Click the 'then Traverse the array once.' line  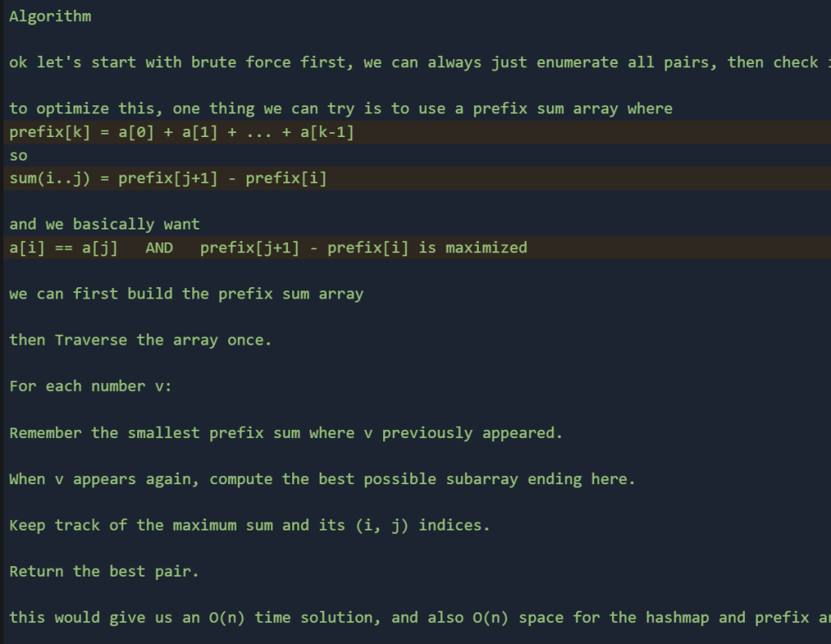pos(140,340)
